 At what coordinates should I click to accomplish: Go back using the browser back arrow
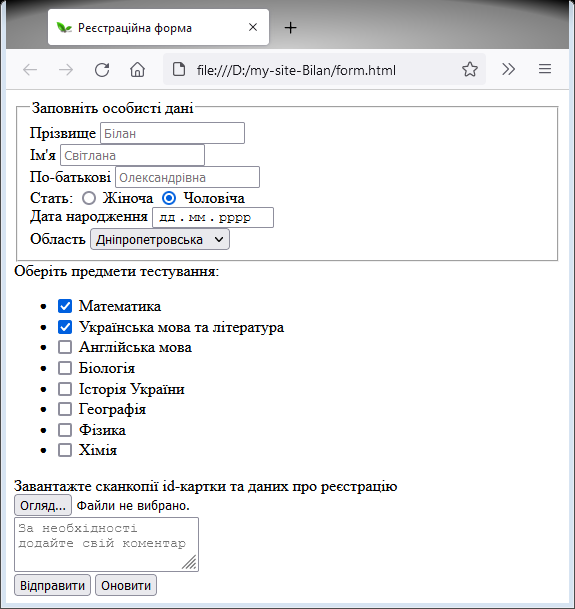(30, 70)
